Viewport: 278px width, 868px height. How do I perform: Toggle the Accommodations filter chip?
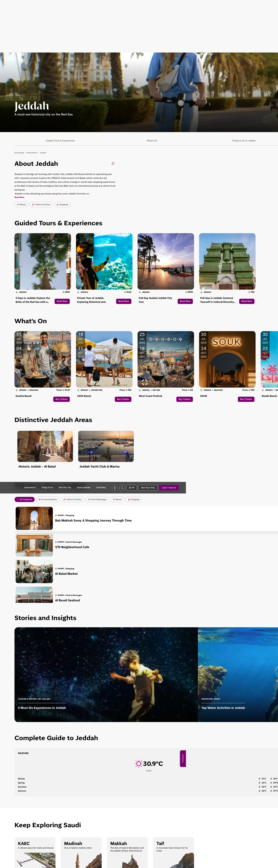[x=48, y=499]
